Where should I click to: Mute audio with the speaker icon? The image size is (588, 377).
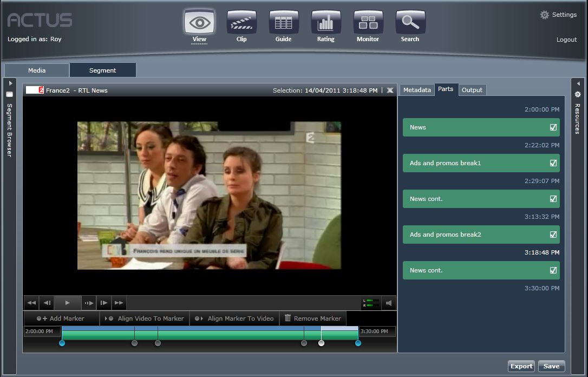389,303
